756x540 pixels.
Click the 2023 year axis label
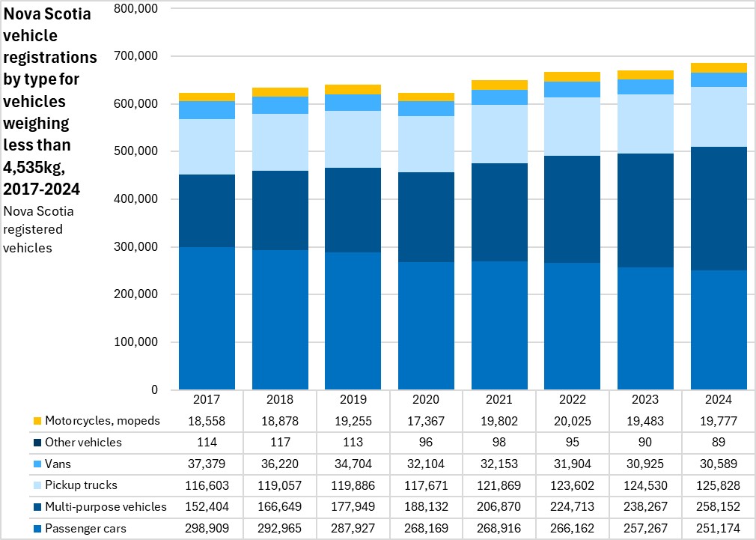(x=646, y=400)
